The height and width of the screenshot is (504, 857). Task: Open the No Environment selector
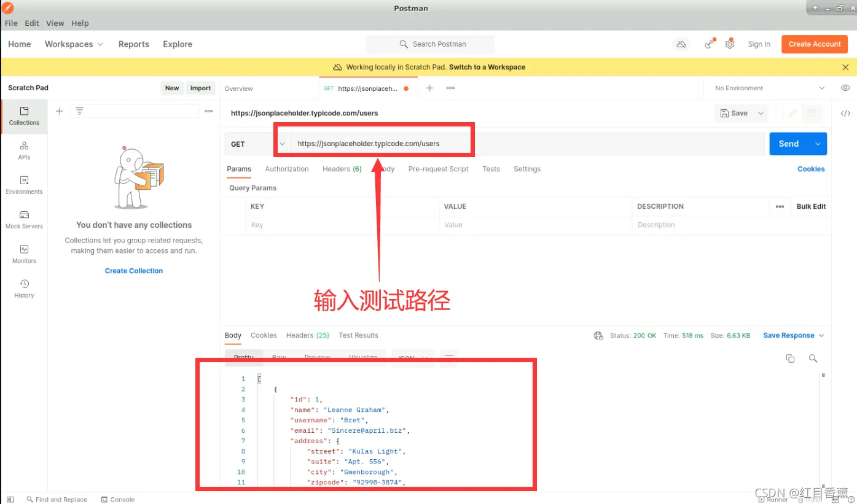770,88
